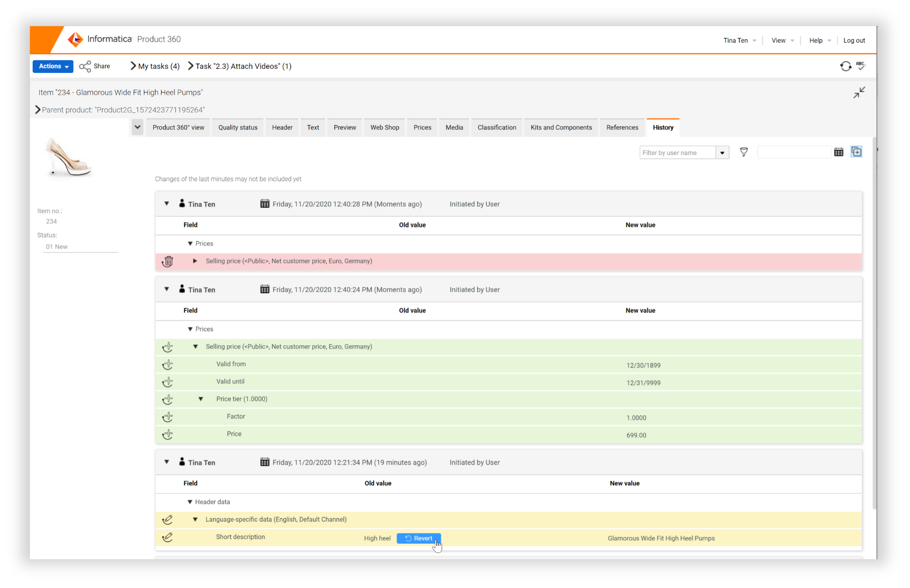910x588 pixels.
Task: Click the collapse view arrows icon
Action: pyautogui.click(x=859, y=92)
